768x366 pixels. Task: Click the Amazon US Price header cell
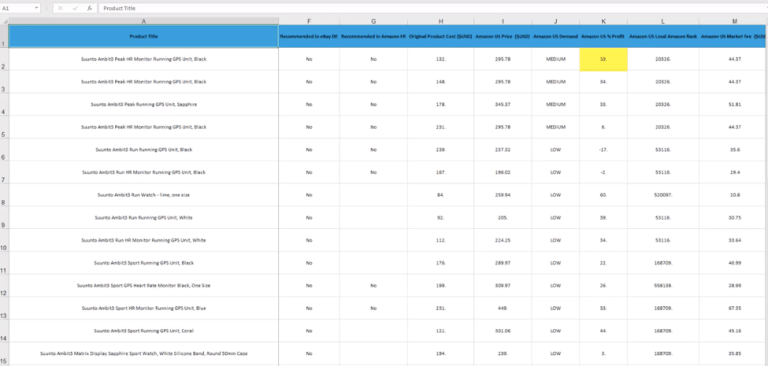[503, 36]
